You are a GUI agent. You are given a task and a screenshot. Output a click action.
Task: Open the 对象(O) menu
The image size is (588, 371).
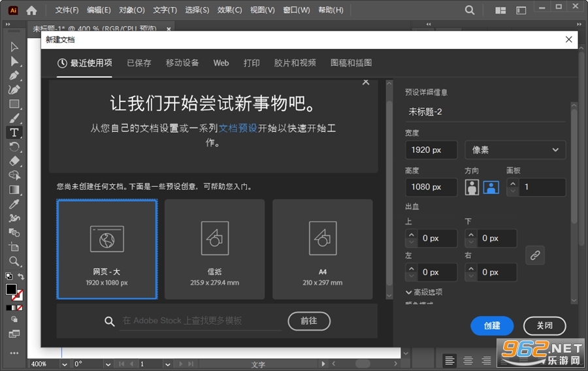[131, 10]
